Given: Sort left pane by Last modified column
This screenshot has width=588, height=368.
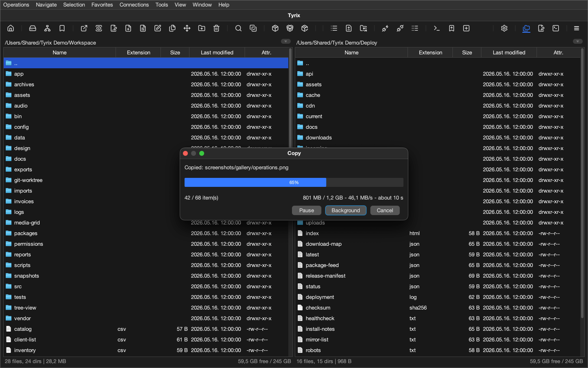Looking at the screenshot, I should click(x=217, y=52).
